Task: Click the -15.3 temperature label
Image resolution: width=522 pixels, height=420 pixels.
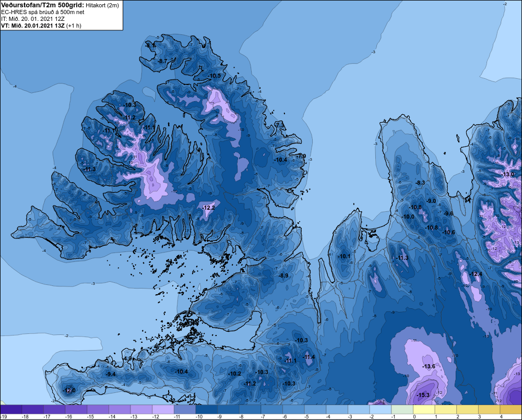Action: pyautogui.click(x=423, y=395)
